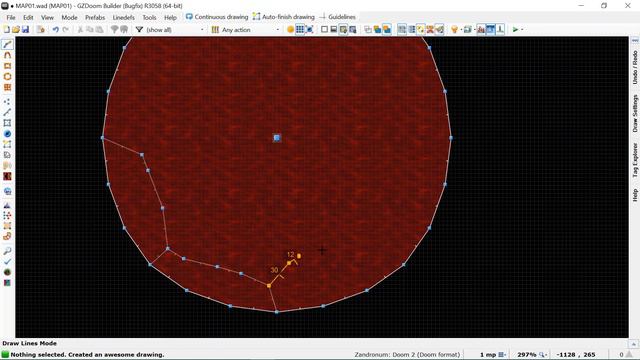The image size is (640, 360).
Task: Open the magnifier Find & Replace mode
Action: (x=7, y=251)
